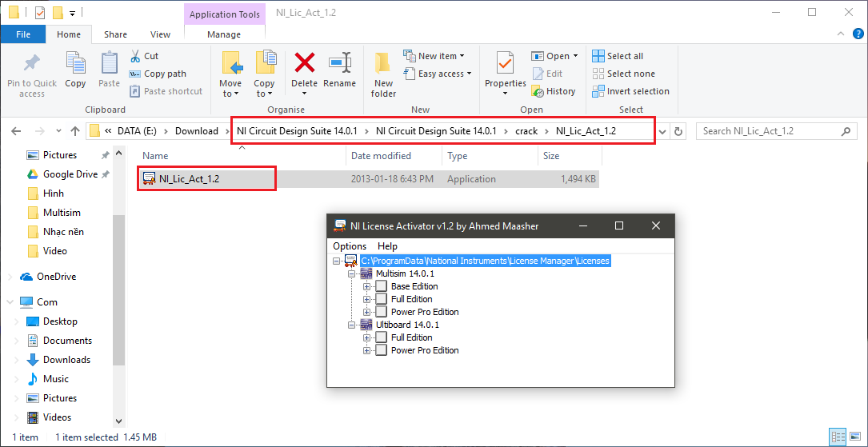
Task: Select the NI_Lic_Act_1.2 application file
Action: pos(369,178)
